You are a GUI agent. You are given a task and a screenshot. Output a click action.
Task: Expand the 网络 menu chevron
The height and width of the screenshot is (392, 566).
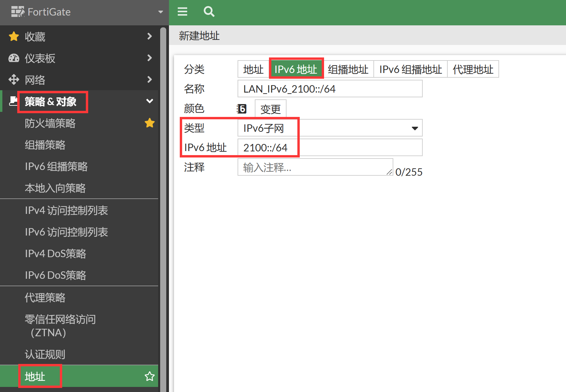pos(149,80)
